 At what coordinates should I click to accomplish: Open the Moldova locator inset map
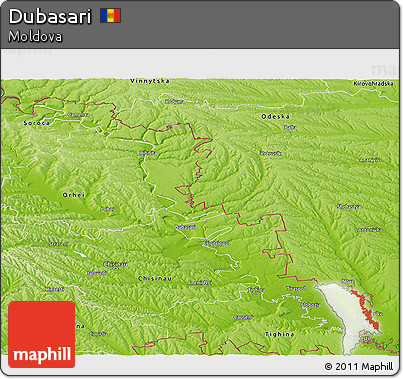pyautogui.click(x=348, y=317)
